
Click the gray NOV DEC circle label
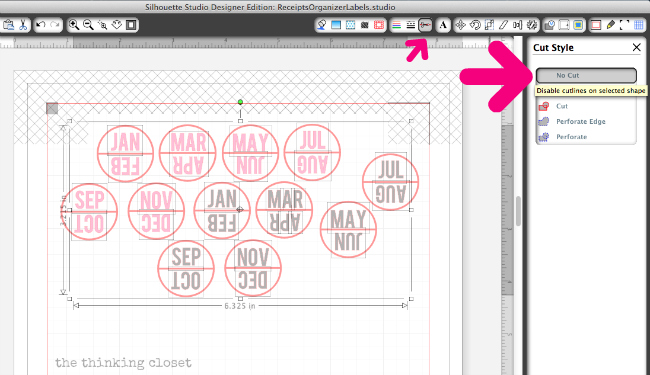point(253,268)
